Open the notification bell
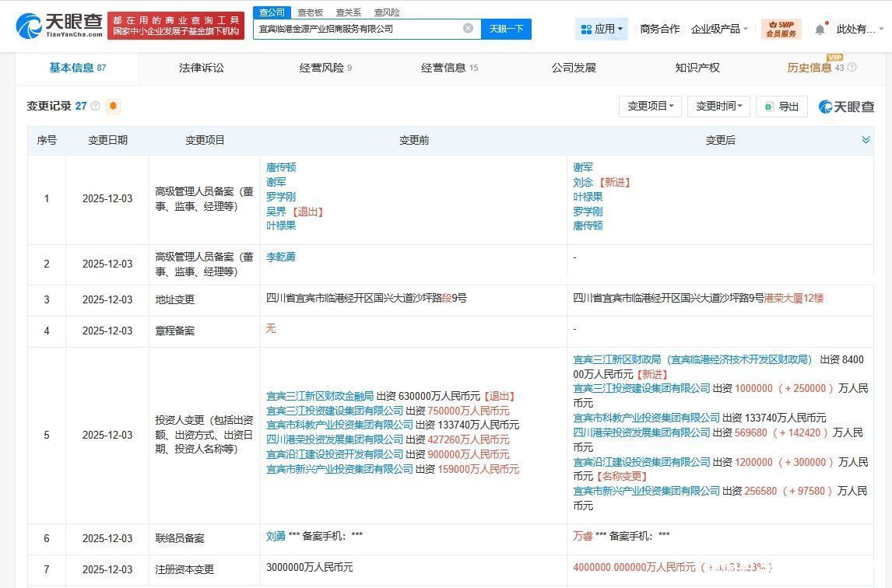The height and width of the screenshot is (588, 892). click(x=820, y=30)
